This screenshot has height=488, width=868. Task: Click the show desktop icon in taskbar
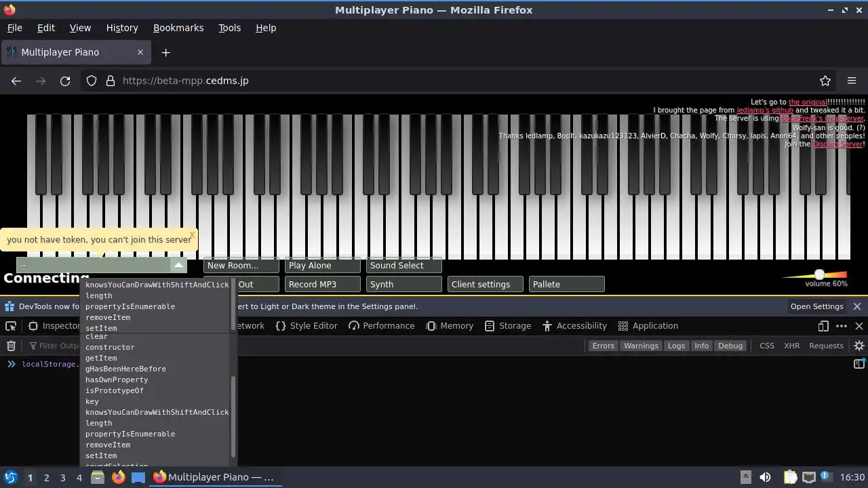(x=138, y=477)
